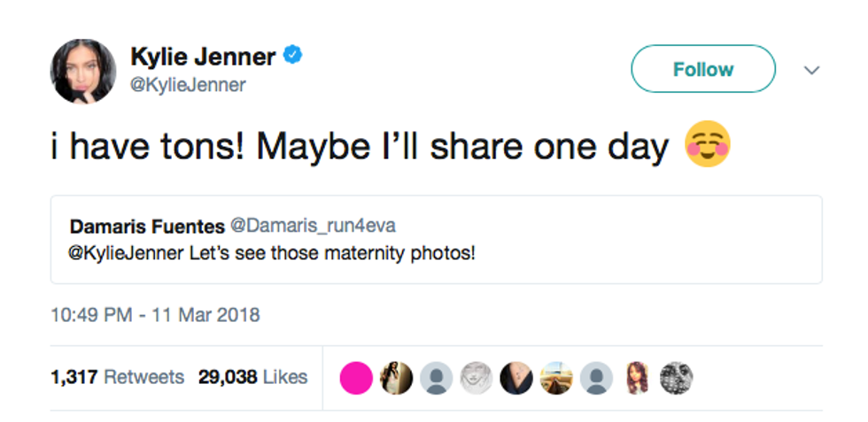This screenshot has width=868, height=422.
Task: Click the Kylie Jenner display name
Action: (203, 57)
